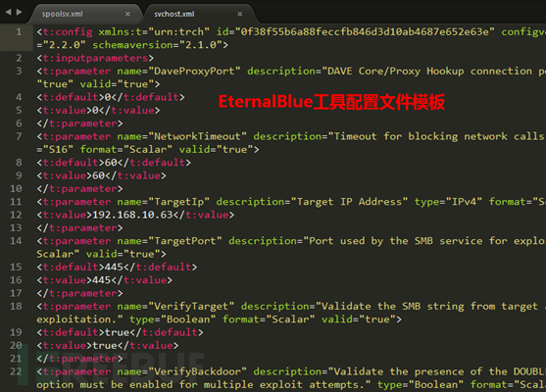
Task: Click the "TargetIp" parameter name
Action: point(179,202)
